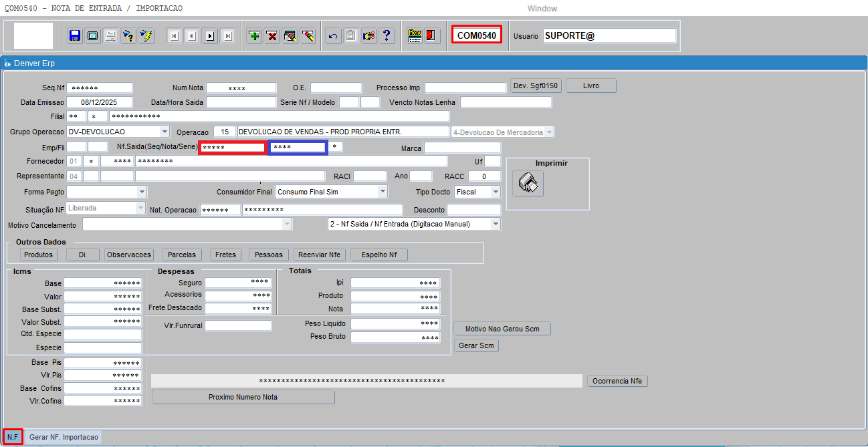Click the Produtos button

38,255
